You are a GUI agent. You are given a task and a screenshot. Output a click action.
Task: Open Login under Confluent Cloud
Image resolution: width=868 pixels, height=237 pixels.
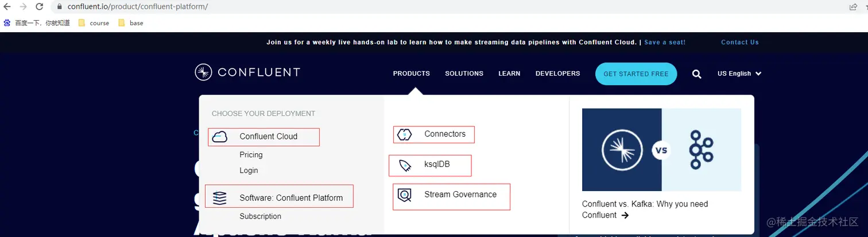pos(249,170)
